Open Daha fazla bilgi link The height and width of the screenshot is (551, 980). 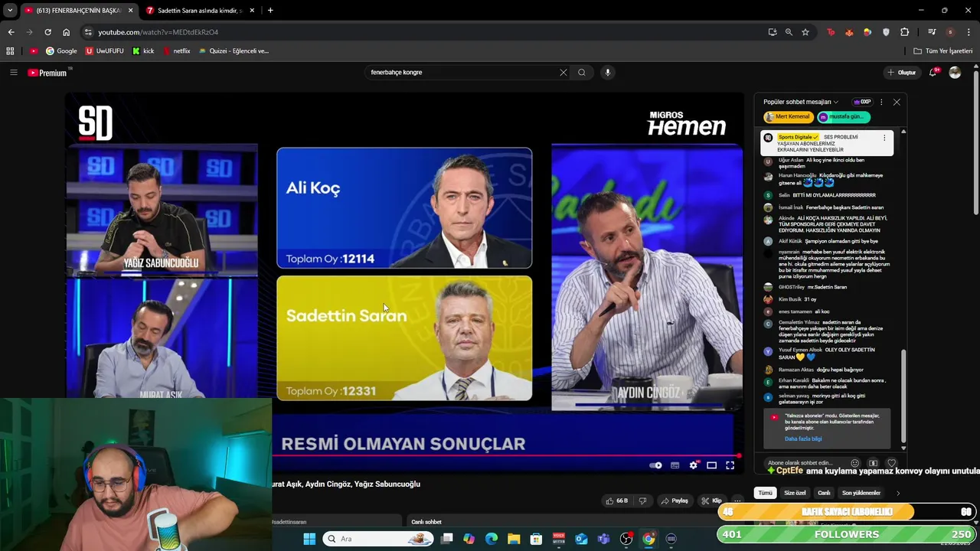pyautogui.click(x=803, y=439)
